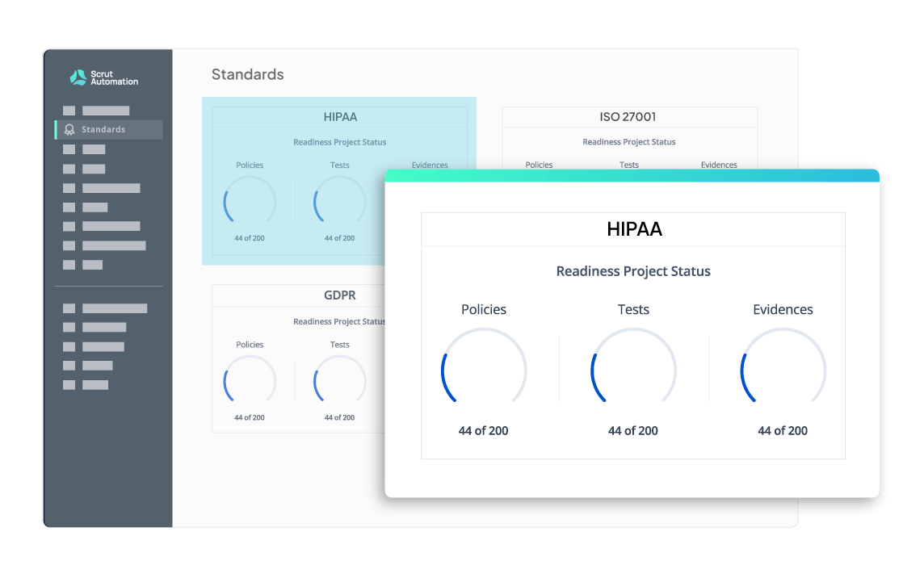Click the Scrut Automation logo icon
Image resolution: width=924 pixels, height=582 pixels.
click(x=78, y=77)
